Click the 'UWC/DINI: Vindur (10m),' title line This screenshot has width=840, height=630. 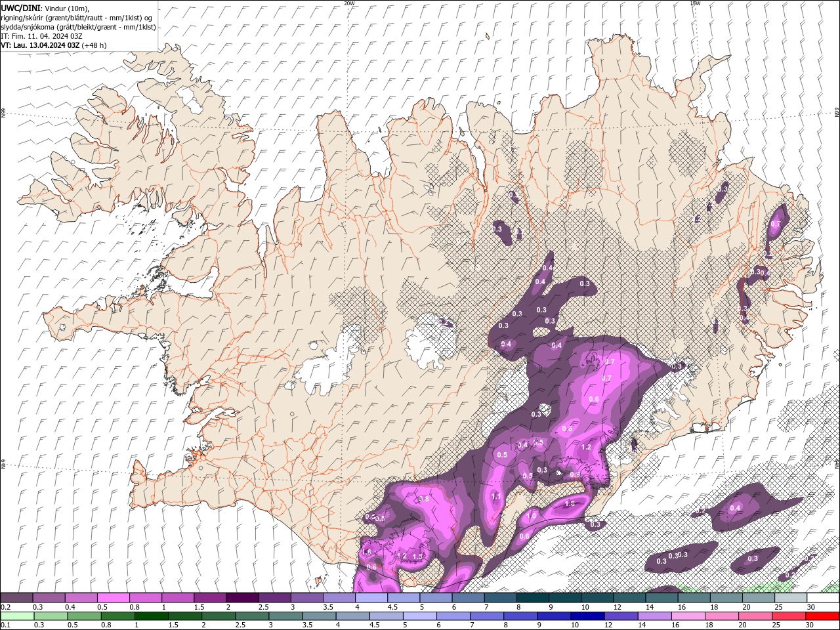pos(45,9)
